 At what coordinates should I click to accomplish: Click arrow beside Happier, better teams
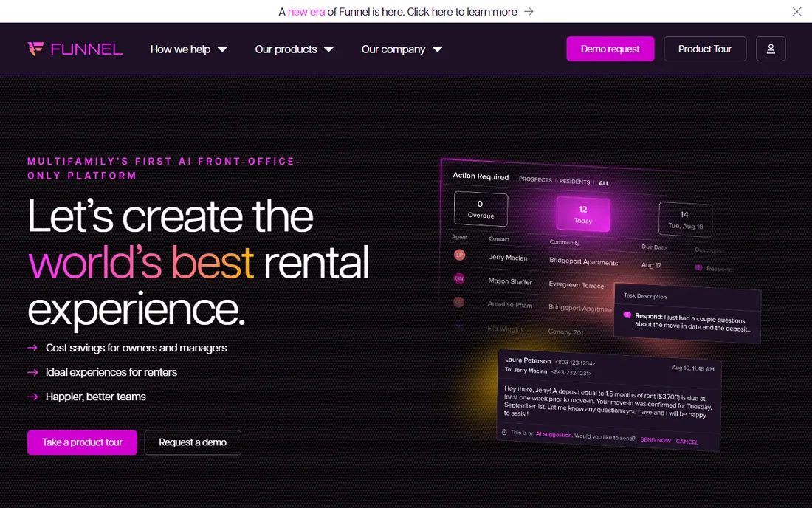point(32,397)
